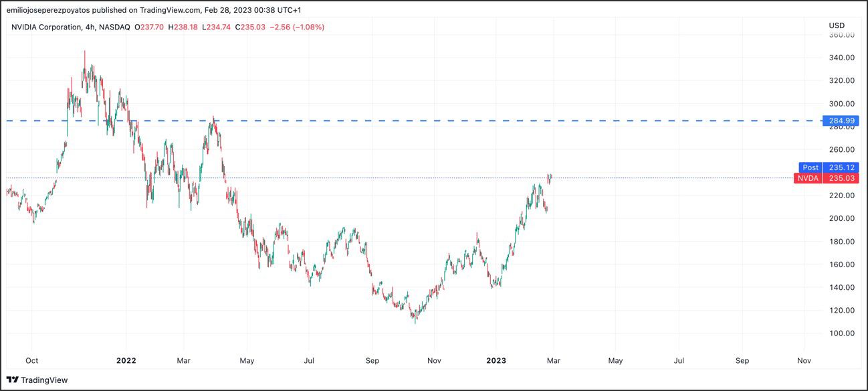The height and width of the screenshot is (391, 868).
Task: Click the 200.00 price axis label
Action: click(x=841, y=218)
